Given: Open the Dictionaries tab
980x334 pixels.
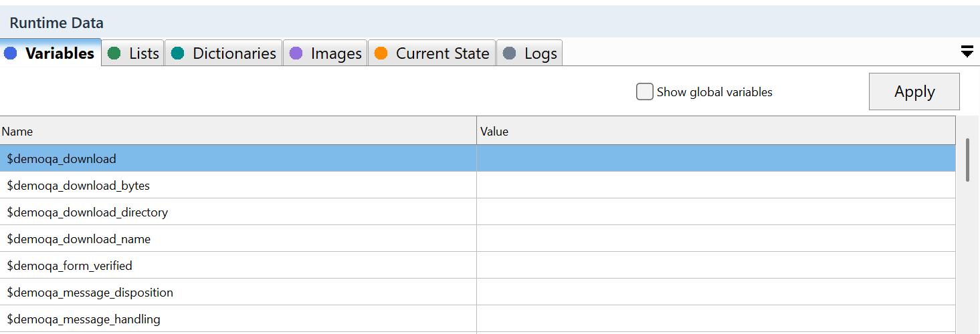Looking at the screenshot, I should click(223, 53).
